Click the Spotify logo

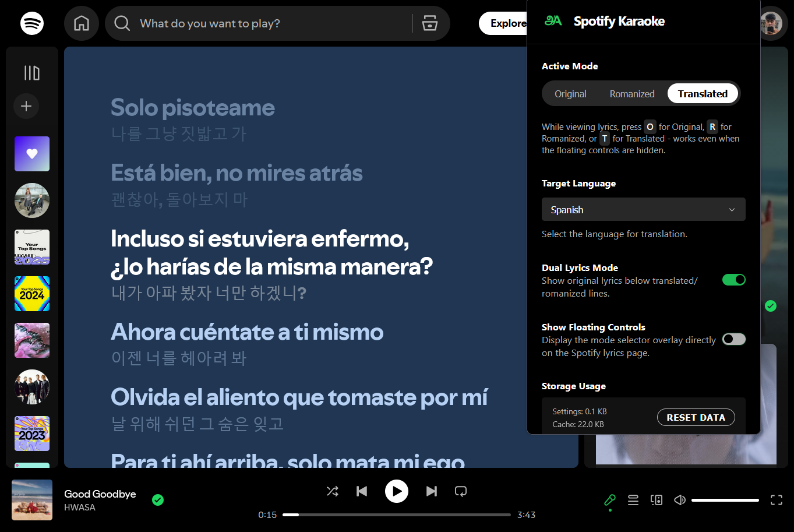click(32, 23)
